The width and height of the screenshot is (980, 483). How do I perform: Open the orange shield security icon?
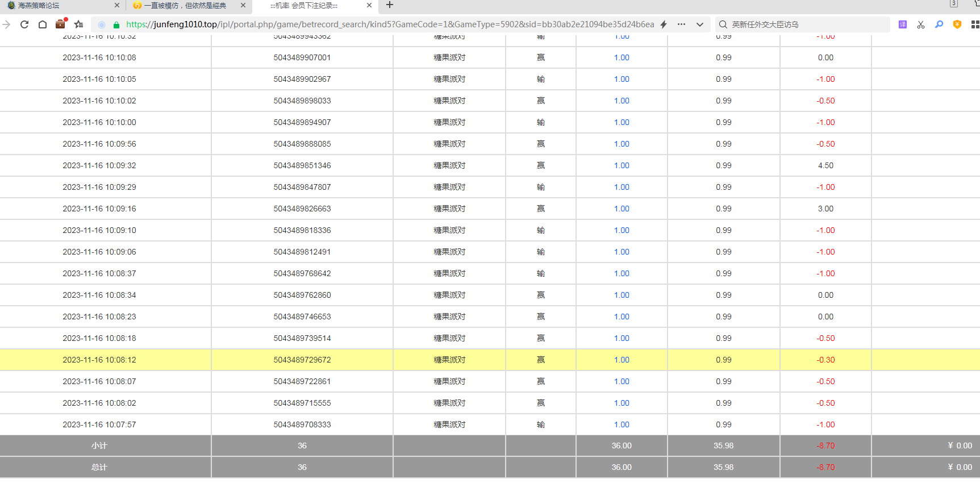pyautogui.click(x=957, y=24)
